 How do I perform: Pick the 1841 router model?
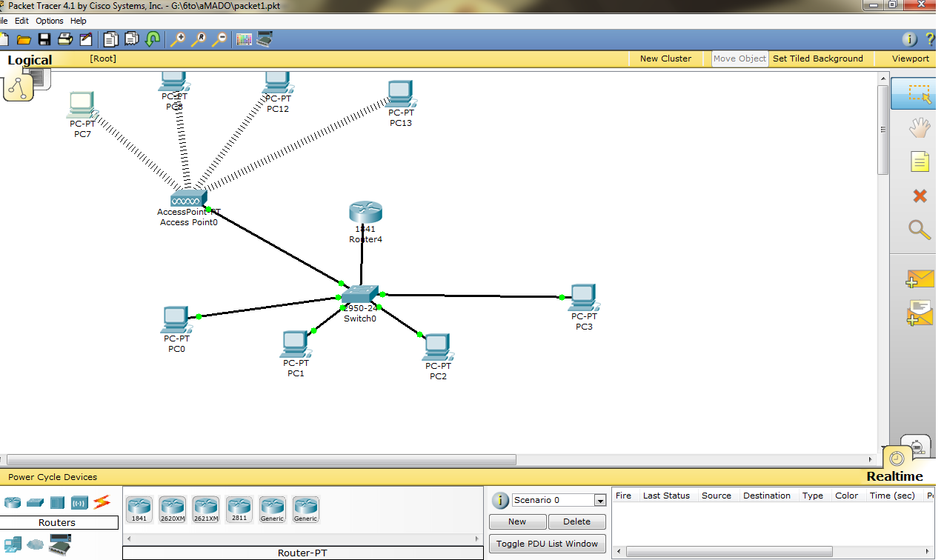[x=138, y=509]
